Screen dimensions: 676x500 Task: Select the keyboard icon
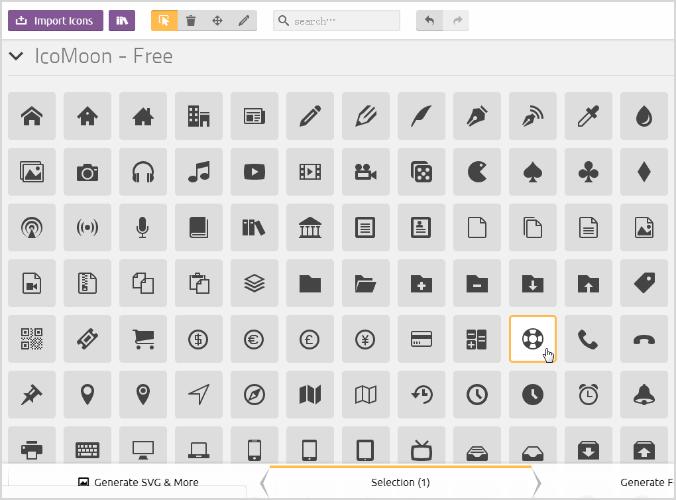[88, 446]
